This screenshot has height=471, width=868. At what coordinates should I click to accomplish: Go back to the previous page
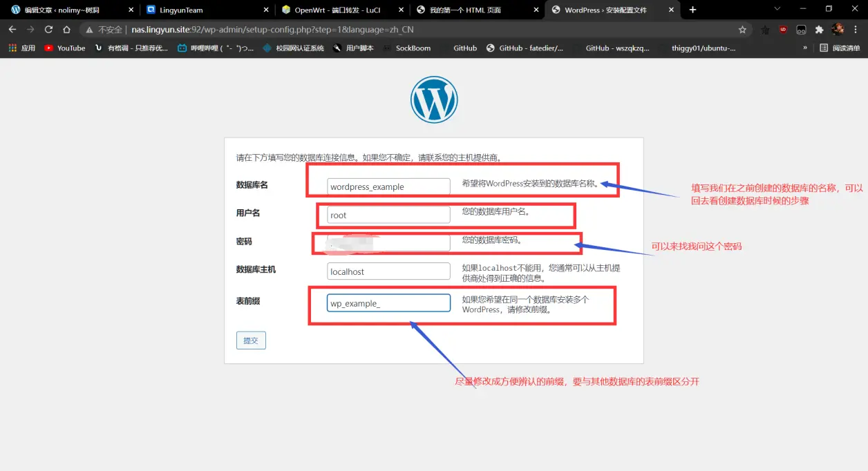12,30
